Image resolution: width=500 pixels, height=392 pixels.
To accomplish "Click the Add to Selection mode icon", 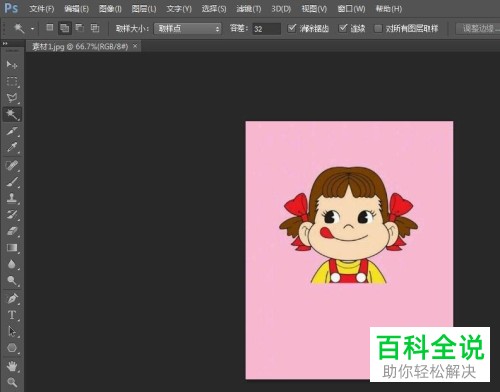I will [x=65, y=28].
